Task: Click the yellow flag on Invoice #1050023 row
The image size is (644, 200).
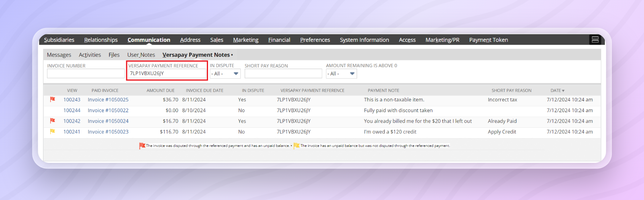Action: click(x=53, y=131)
